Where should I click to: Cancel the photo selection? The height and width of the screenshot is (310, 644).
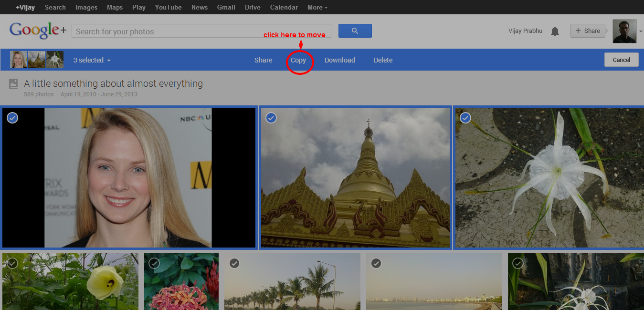621,60
